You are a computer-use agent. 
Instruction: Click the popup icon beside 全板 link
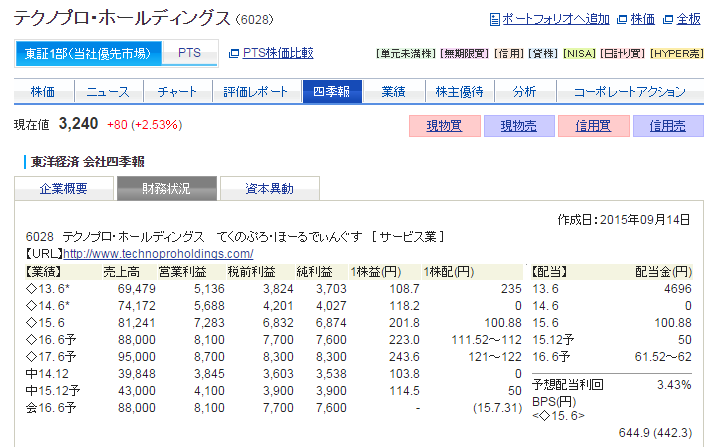pyautogui.click(x=668, y=20)
